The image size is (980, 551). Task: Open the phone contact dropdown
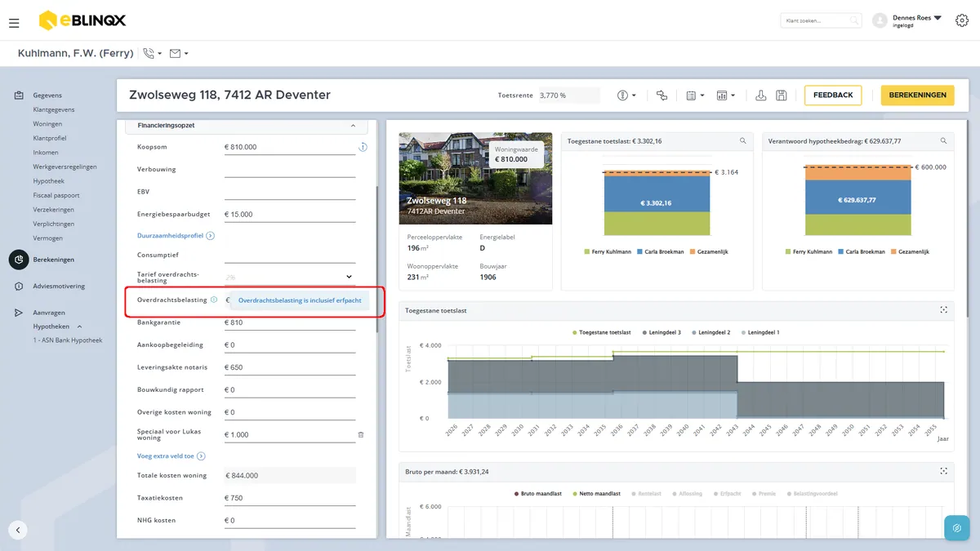coord(152,53)
